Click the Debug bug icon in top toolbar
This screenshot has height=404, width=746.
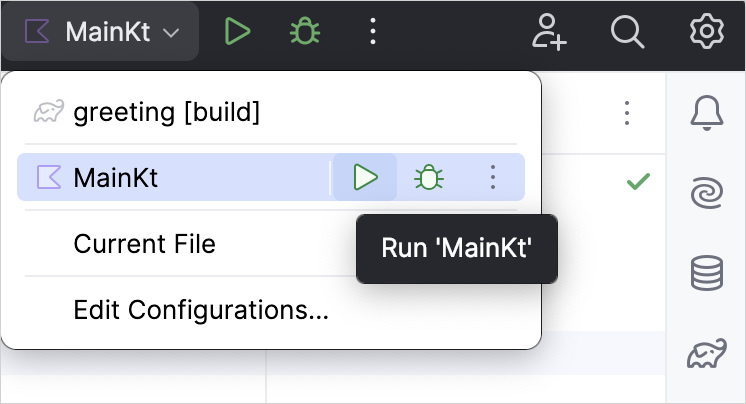coord(305,32)
